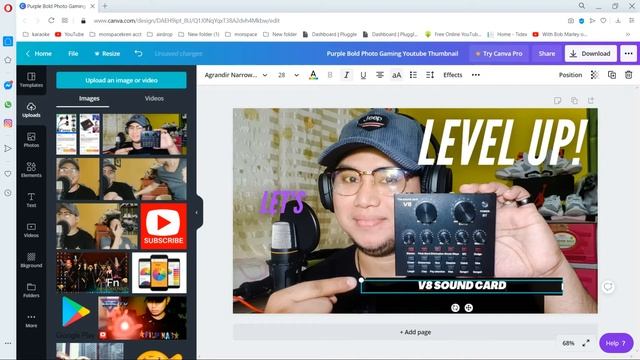This screenshot has width=640, height=360.
Task: Click Try Canva Pro
Action: 500,53
